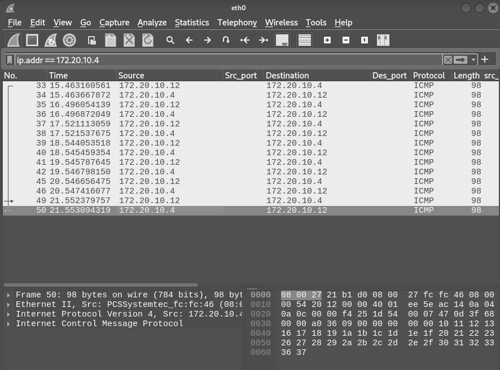Sort by the Length column header
500x370 pixels.
[466, 76]
